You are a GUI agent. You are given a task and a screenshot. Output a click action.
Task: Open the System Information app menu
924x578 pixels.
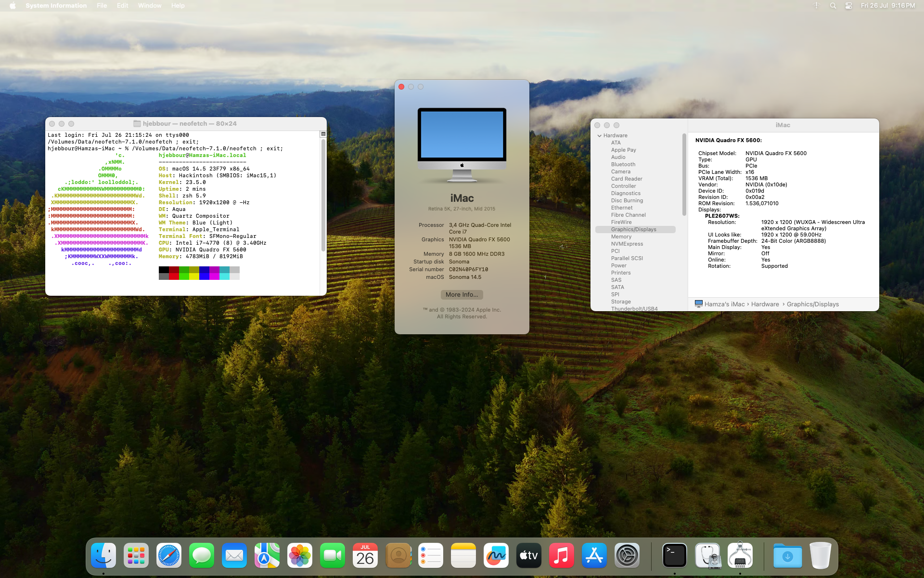[56, 6]
